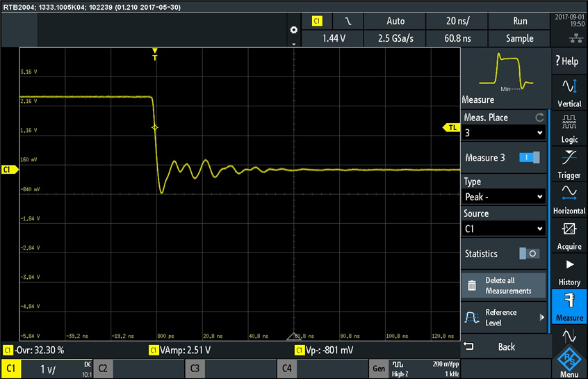Click the Vp-: -801 mV measurement
Image resolution: width=588 pixels, height=379 pixels.
click(324, 350)
